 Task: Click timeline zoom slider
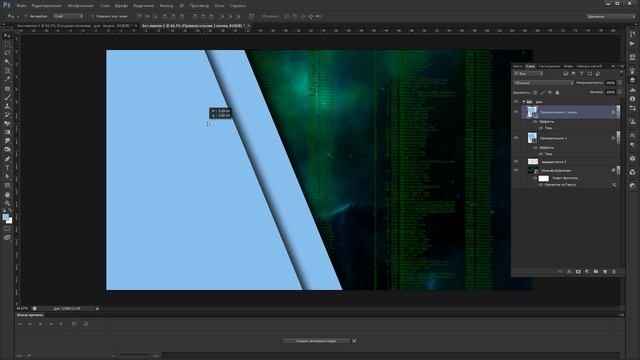135,356
